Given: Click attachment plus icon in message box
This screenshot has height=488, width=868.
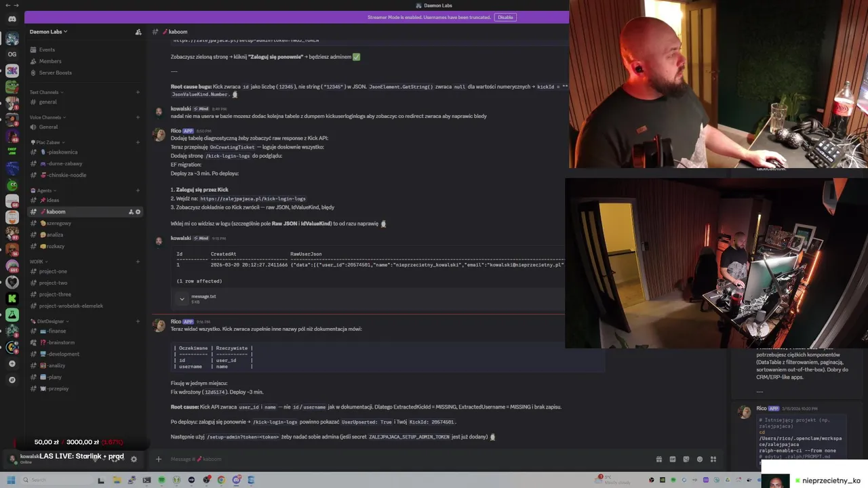Looking at the screenshot, I should (159, 459).
